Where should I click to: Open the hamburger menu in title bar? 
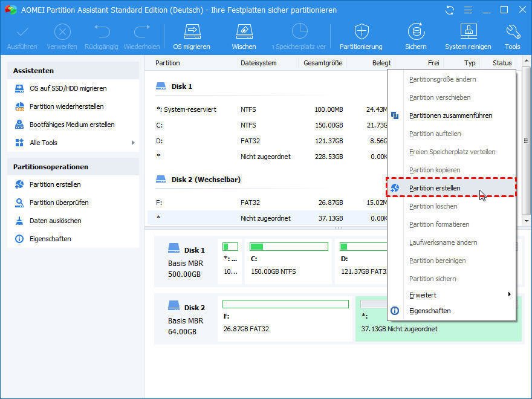pos(468,10)
